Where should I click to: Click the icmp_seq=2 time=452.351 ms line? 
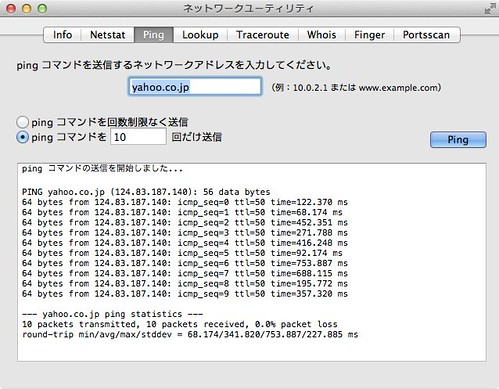tap(185, 222)
